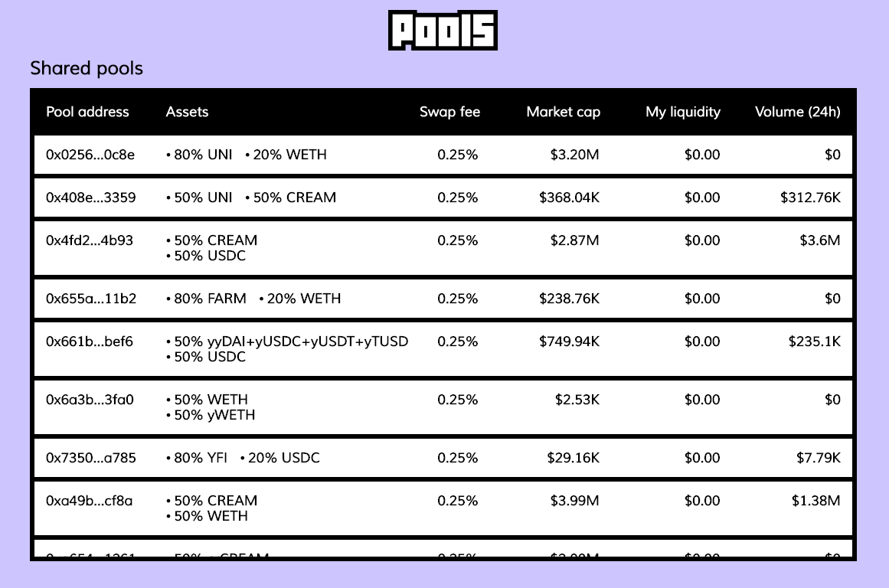This screenshot has width=889, height=588.
Task: Click the Pools logo at top
Action: click(443, 30)
